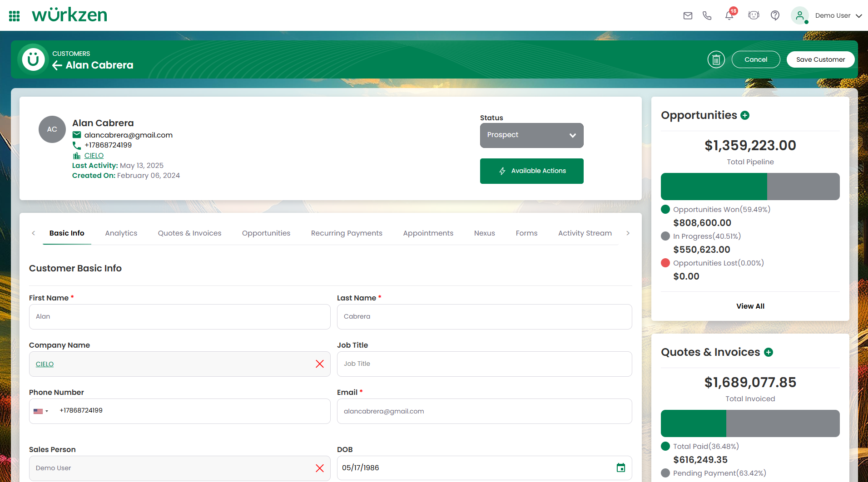
Task: Click the phone call icon in header
Action: pos(707,16)
